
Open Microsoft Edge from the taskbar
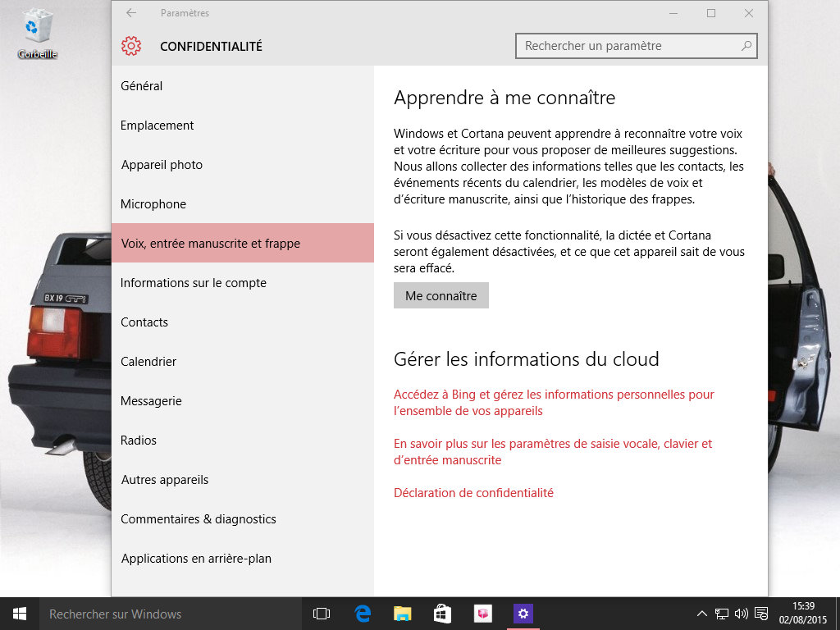(x=363, y=614)
